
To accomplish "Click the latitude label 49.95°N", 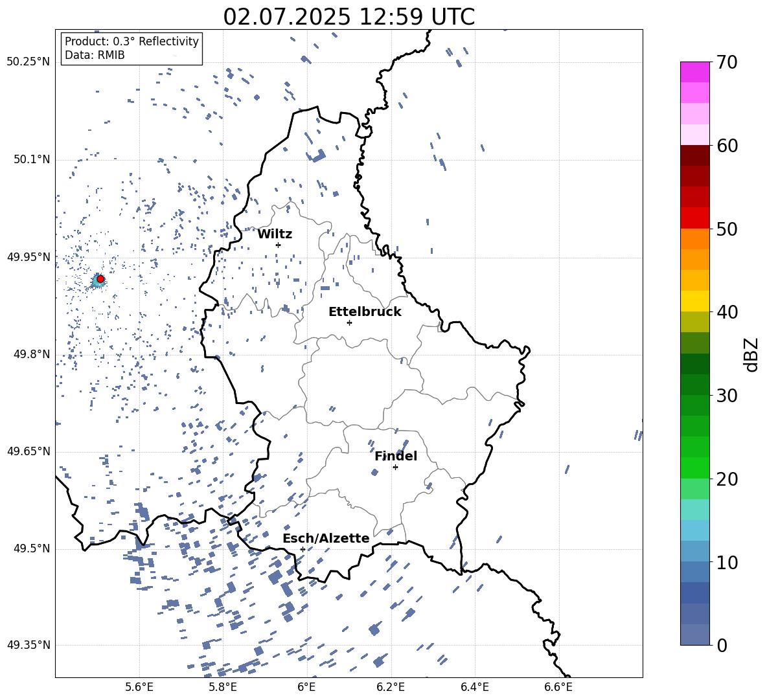I will coord(29,257).
